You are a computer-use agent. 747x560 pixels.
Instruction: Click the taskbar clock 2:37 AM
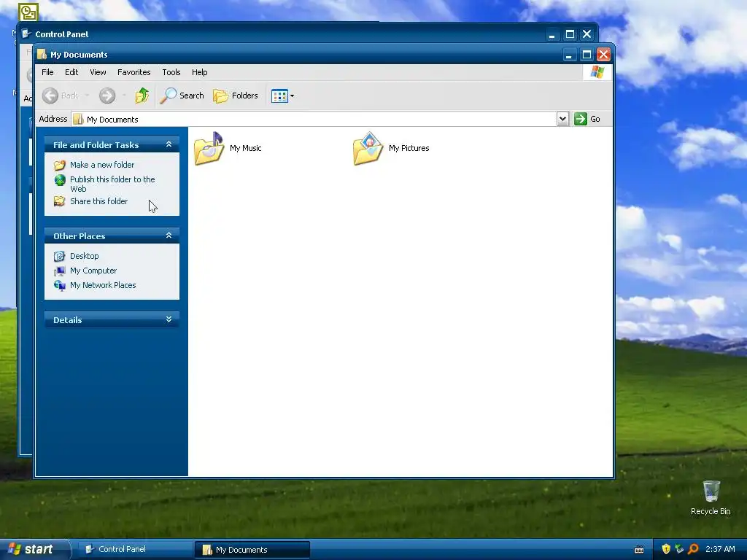pyautogui.click(x=720, y=550)
